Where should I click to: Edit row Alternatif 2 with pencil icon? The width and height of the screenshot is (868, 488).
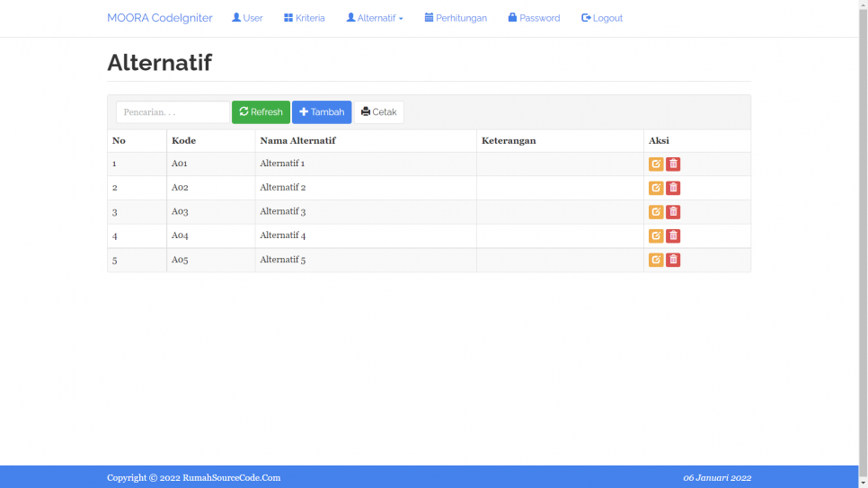pos(656,188)
